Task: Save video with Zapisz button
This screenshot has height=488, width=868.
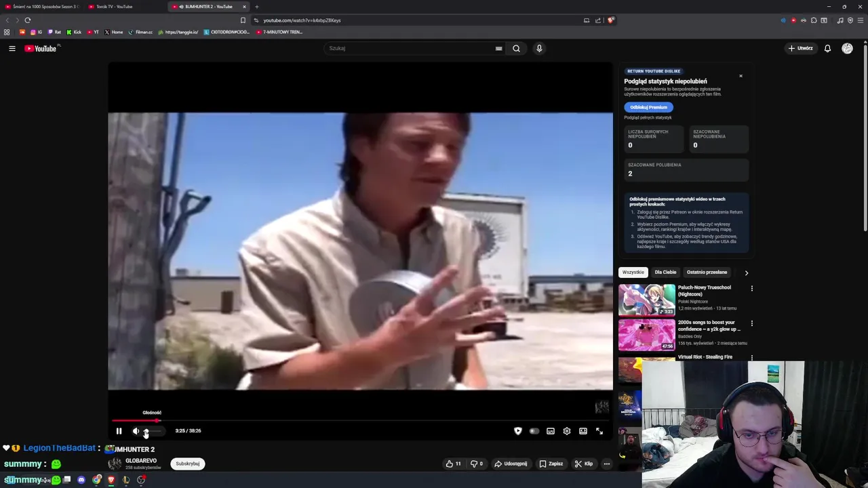Action: coord(551,464)
